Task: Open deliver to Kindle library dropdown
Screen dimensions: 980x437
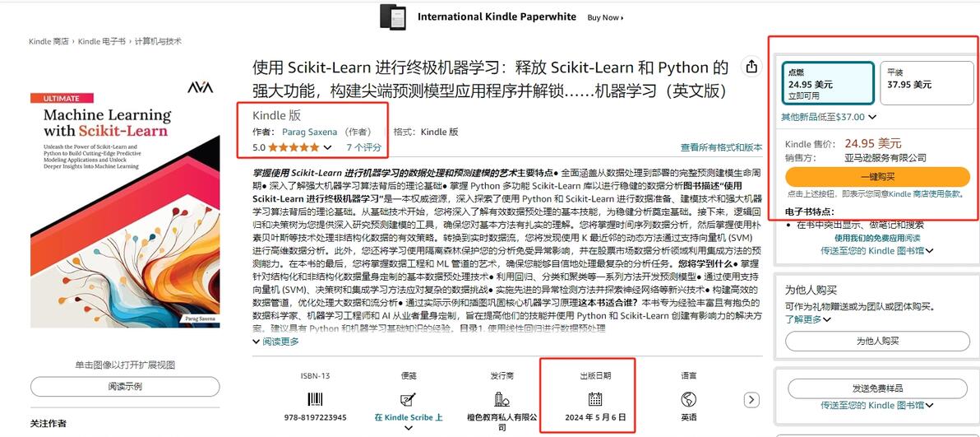Action: click(877, 250)
